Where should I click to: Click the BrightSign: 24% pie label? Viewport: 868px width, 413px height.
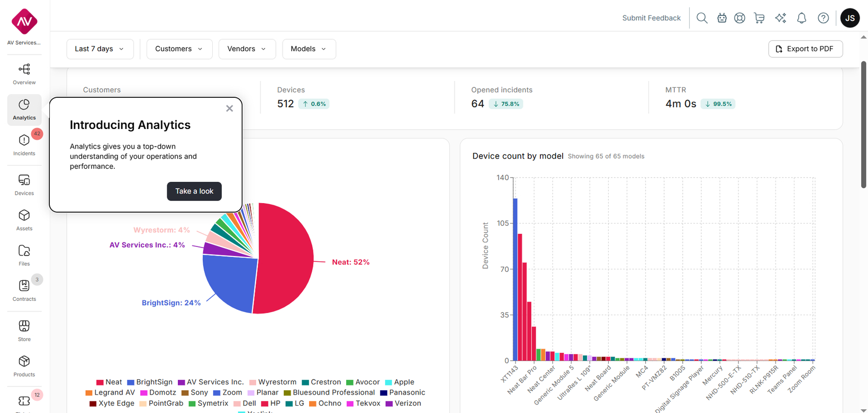tap(171, 303)
